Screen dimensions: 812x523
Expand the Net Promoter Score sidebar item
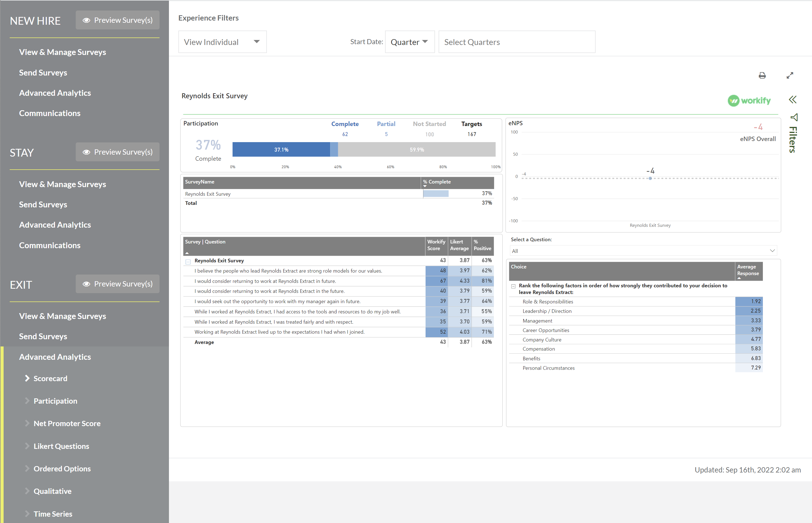[x=27, y=423]
